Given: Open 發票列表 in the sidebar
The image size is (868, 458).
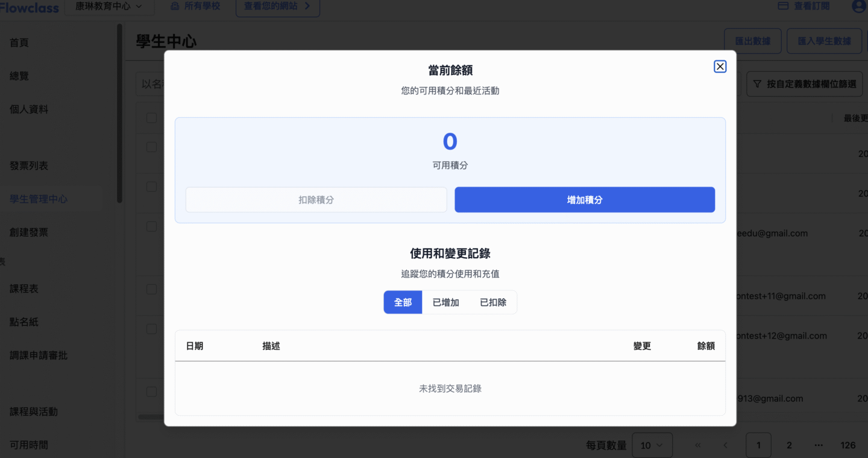Looking at the screenshot, I should click(x=29, y=165).
